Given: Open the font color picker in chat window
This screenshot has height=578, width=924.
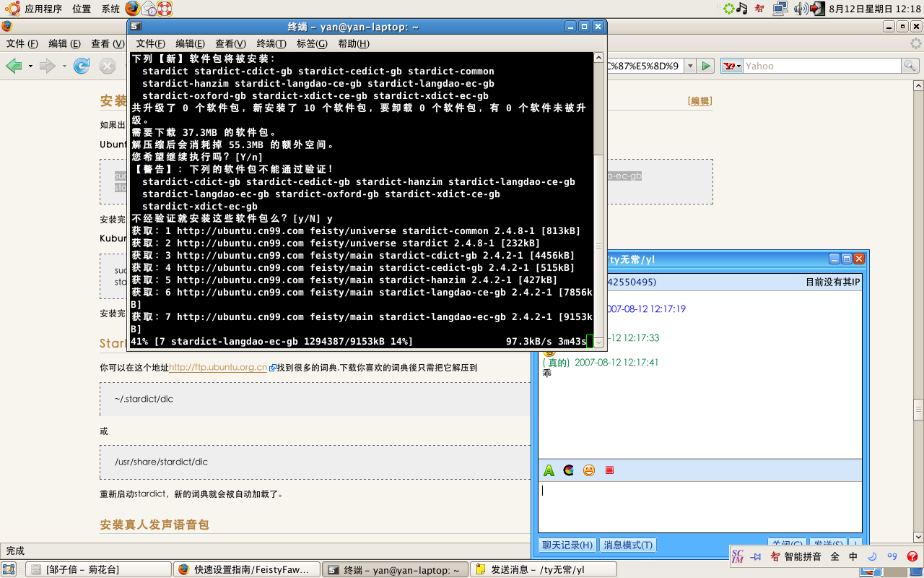Looking at the screenshot, I should pyautogui.click(x=569, y=470).
